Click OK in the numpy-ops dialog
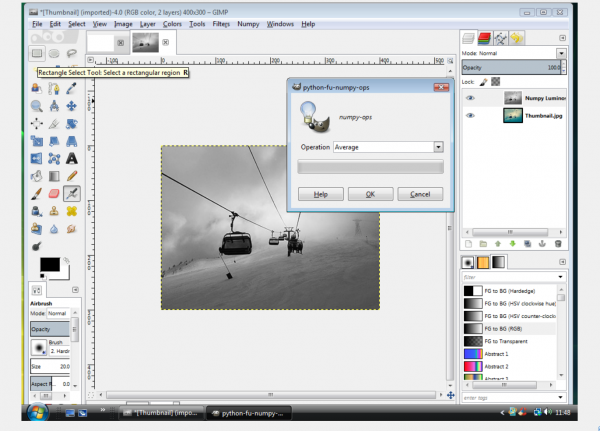Viewport: 600px width, 431px height. coord(370,194)
